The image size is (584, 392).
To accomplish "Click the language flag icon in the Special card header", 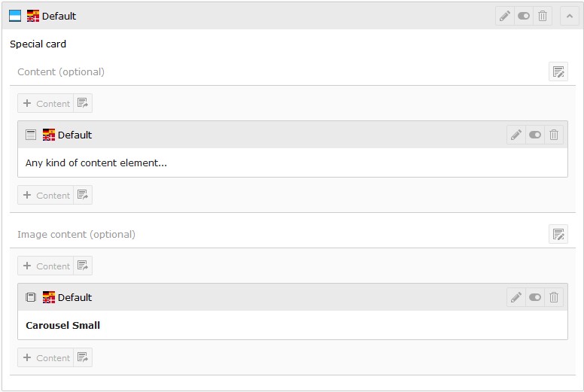I will [x=33, y=16].
